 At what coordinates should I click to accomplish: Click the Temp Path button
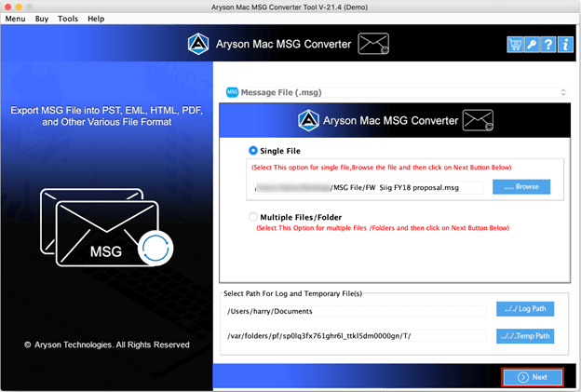pyautogui.click(x=525, y=336)
